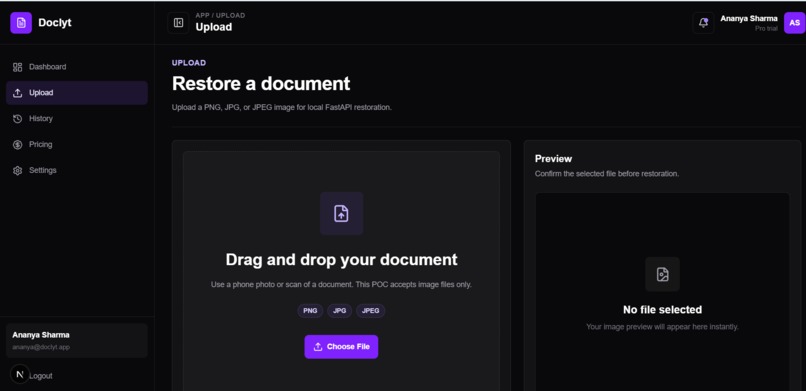Click the Preview panel heading
Viewport: 806px width, 391px height.
click(554, 159)
